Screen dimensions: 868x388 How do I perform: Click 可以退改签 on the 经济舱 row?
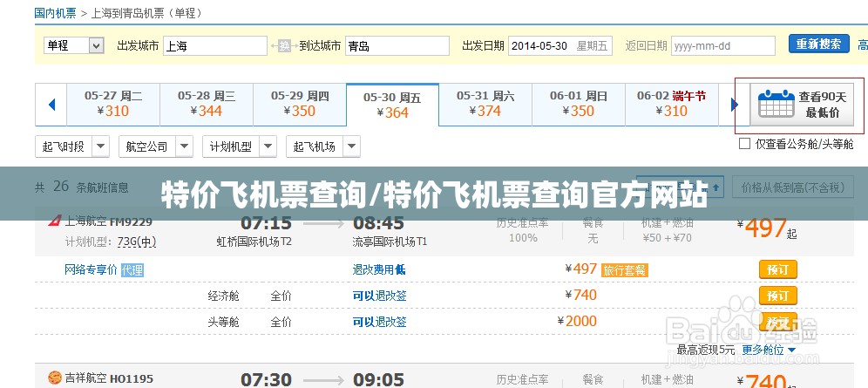point(380,296)
